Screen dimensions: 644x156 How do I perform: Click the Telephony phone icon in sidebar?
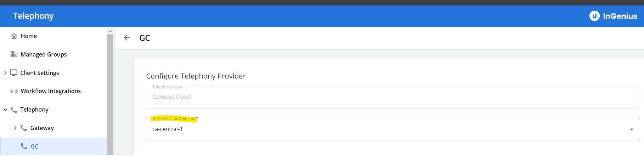coord(14,109)
